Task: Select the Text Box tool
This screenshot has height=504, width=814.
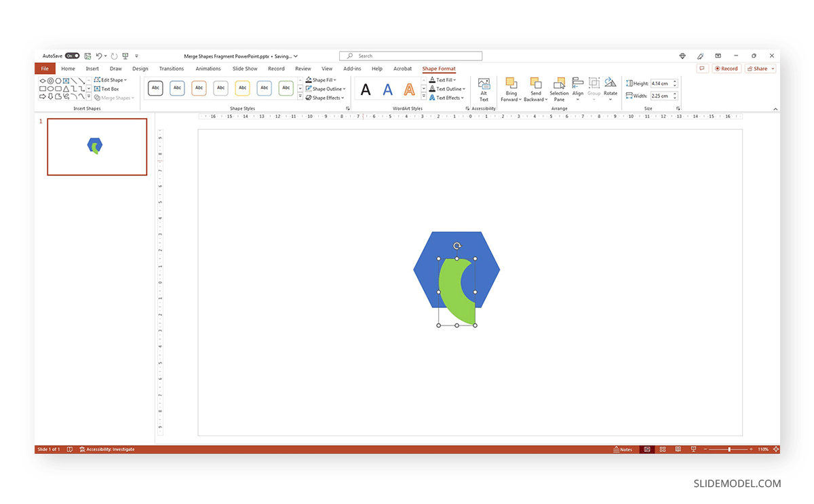Action: pos(109,88)
